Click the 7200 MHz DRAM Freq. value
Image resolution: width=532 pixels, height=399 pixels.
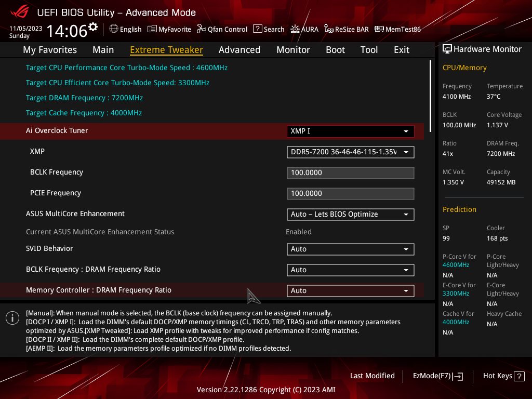(501, 154)
